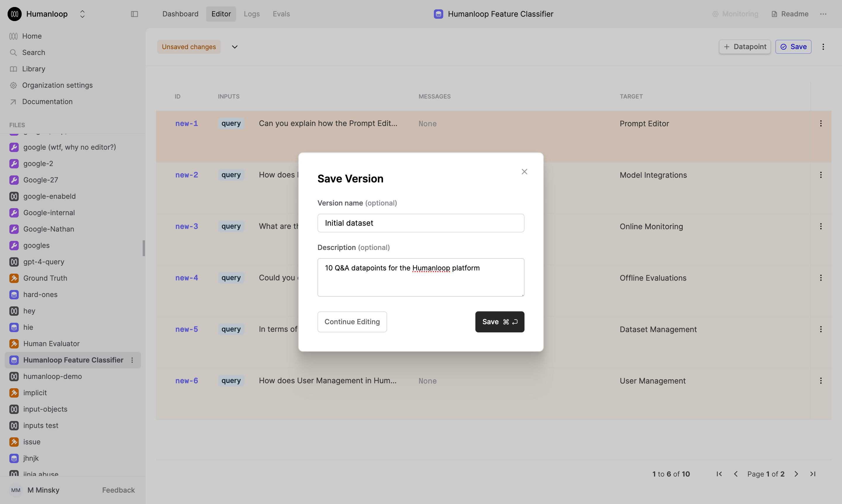Open the organization switcher chevrons
This screenshot has width=842, height=504.
click(x=82, y=14)
